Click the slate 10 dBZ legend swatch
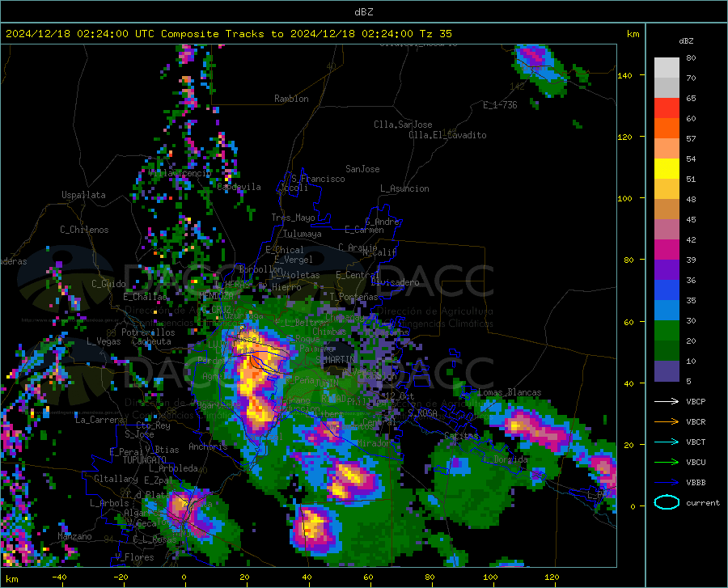The width and height of the screenshot is (728, 588). [667, 371]
